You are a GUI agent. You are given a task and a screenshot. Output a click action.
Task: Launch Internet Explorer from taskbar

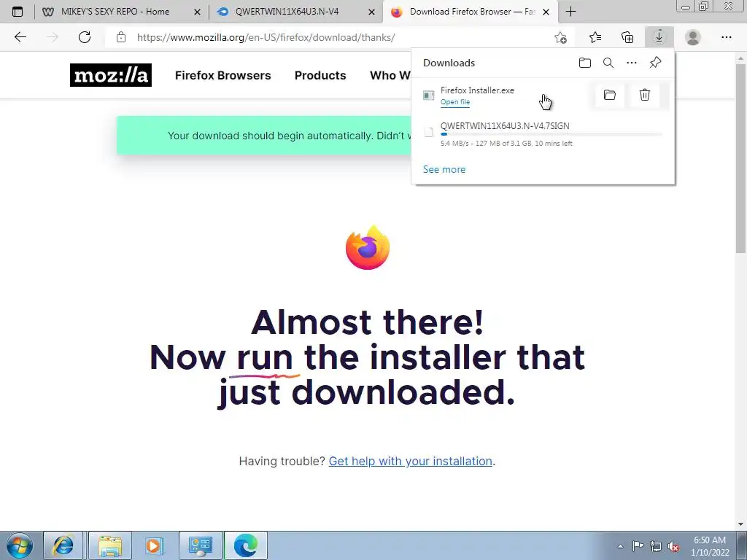tap(63, 545)
